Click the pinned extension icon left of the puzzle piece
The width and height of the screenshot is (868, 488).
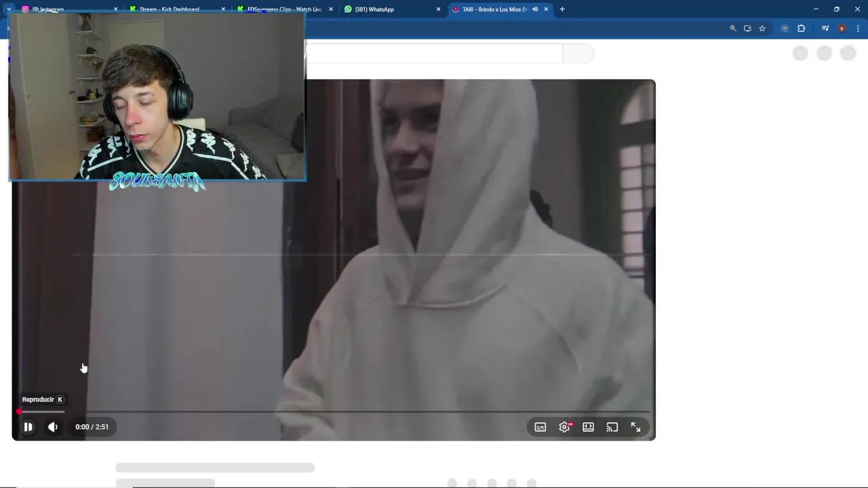tap(785, 28)
